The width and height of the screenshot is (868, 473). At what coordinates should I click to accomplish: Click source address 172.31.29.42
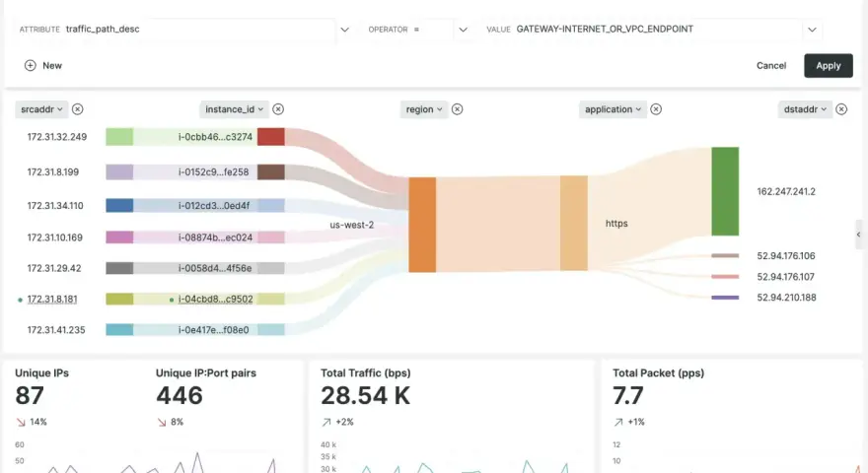click(54, 268)
